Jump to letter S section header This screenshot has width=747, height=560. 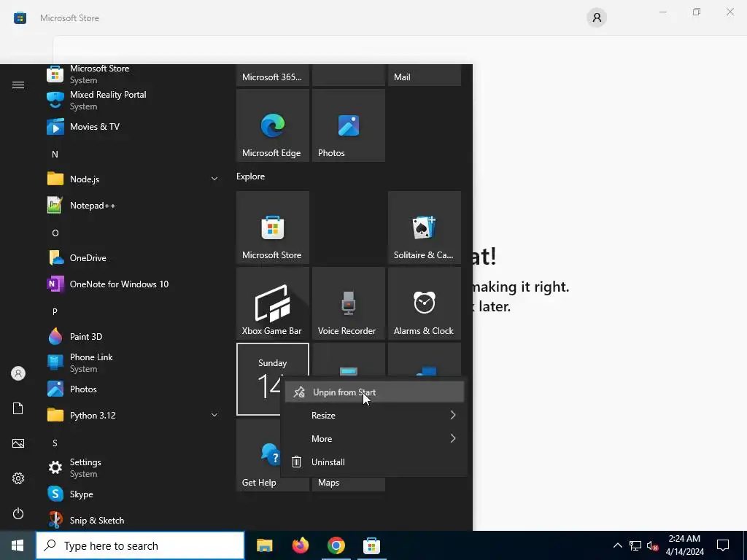[x=55, y=443]
